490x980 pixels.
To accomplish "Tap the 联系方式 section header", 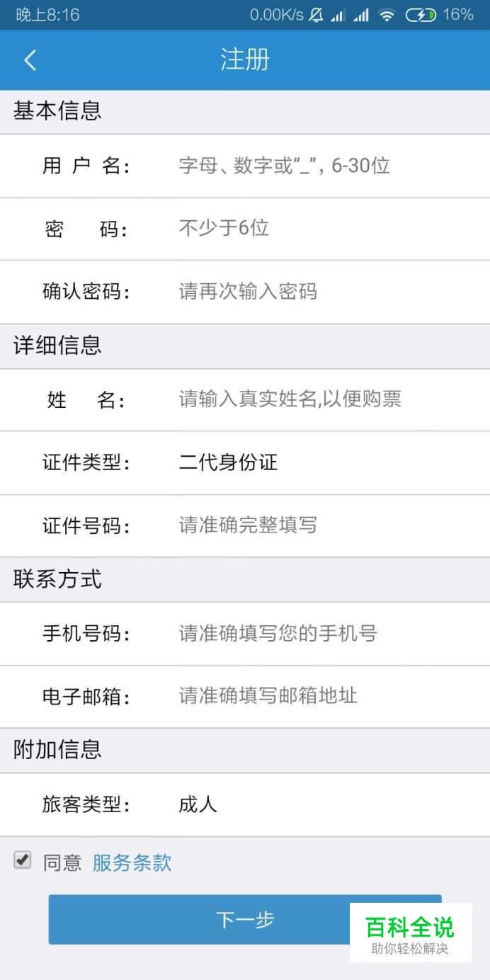I will click(x=57, y=579).
